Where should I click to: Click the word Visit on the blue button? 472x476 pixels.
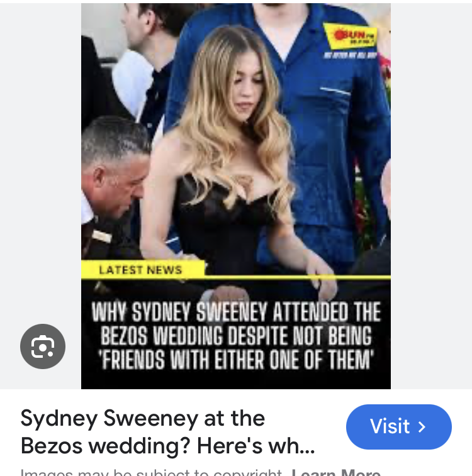(x=390, y=426)
